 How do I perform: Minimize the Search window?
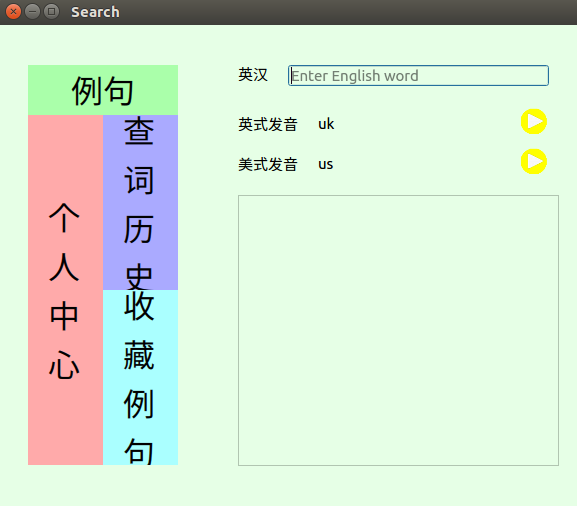pyautogui.click(x=32, y=12)
